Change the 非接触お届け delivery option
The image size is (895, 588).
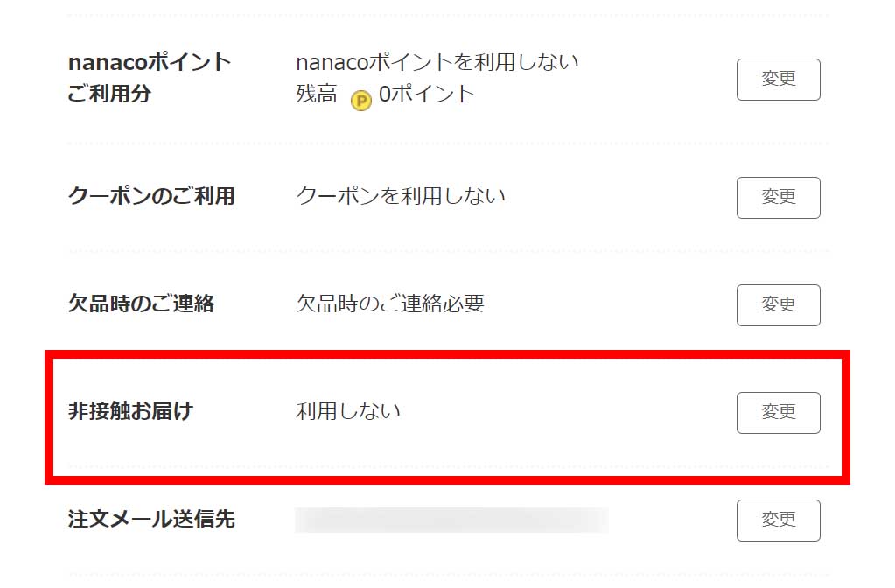tap(778, 413)
